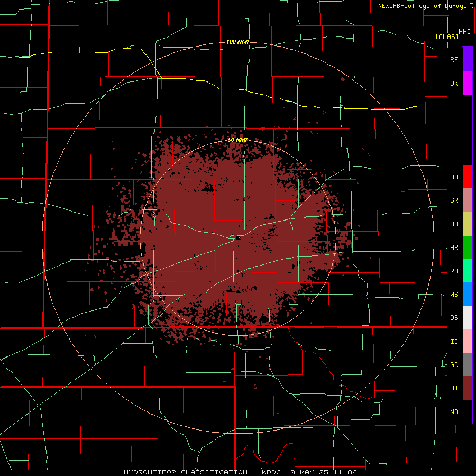
Task: Click the 'HYDROMETEOR CLASSIFICATION' title text
Action: [x=186, y=472]
